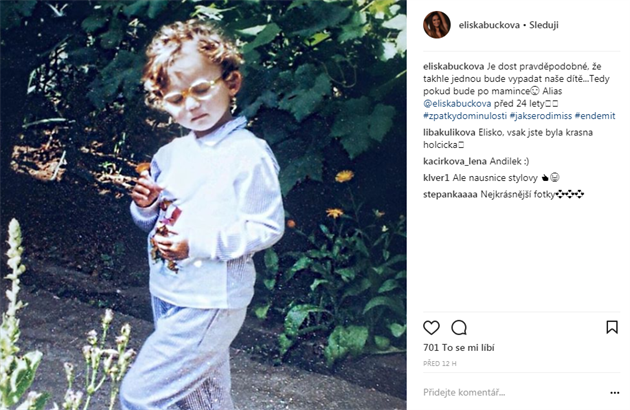This screenshot has width=630, height=410.
Task: Open eliskabuckova profile picture avatar
Action: point(437,25)
